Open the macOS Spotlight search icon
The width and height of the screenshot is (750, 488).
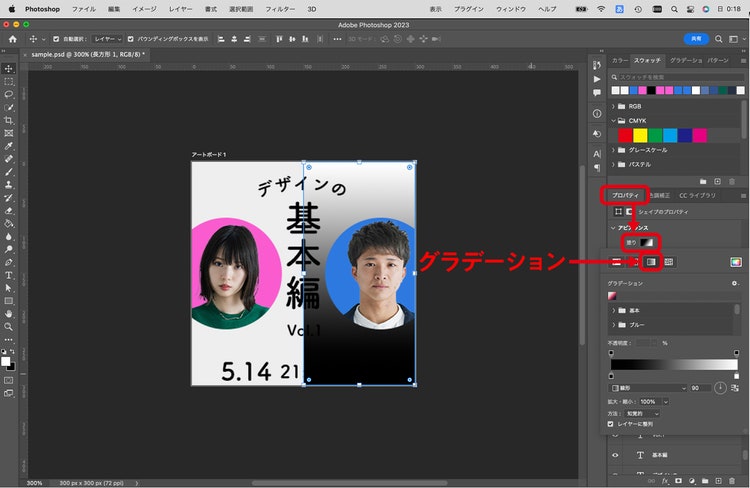click(x=674, y=9)
